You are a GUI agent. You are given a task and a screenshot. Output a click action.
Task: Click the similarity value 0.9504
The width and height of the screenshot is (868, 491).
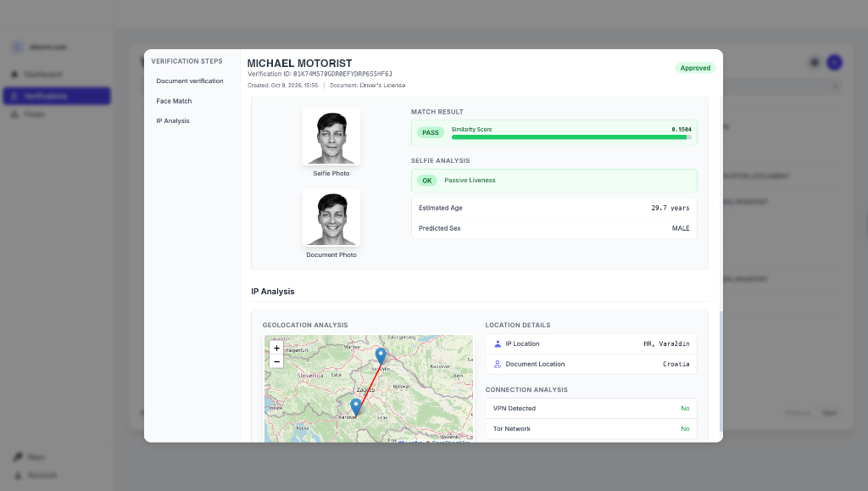click(x=682, y=130)
